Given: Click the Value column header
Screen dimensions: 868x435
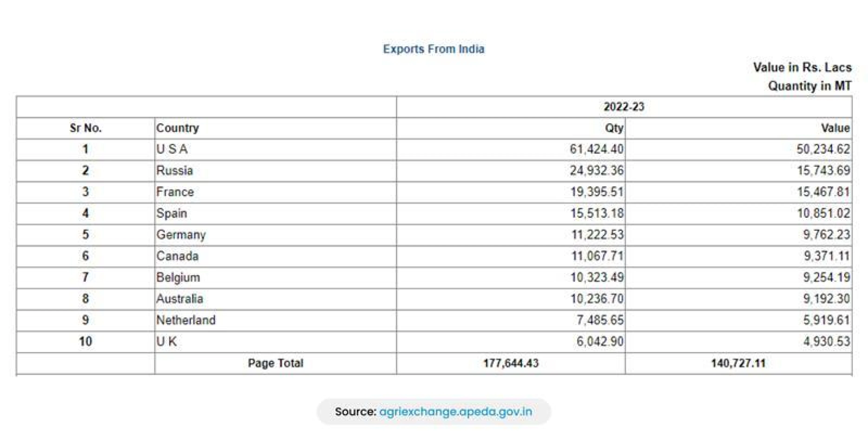Looking at the screenshot, I should coord(835,128).
